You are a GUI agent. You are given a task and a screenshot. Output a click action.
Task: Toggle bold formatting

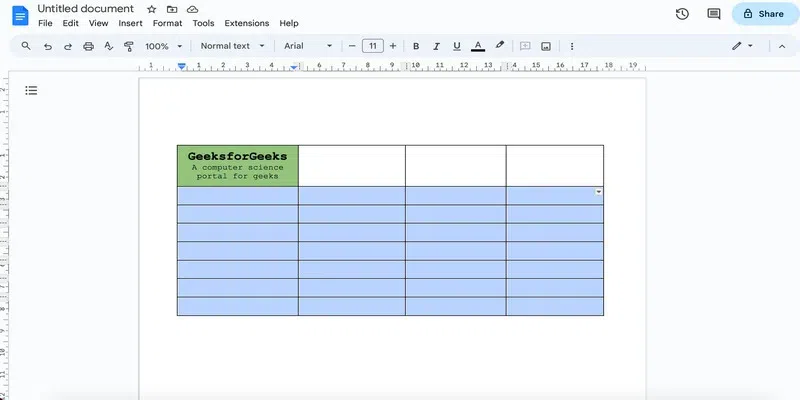(416, 46)
